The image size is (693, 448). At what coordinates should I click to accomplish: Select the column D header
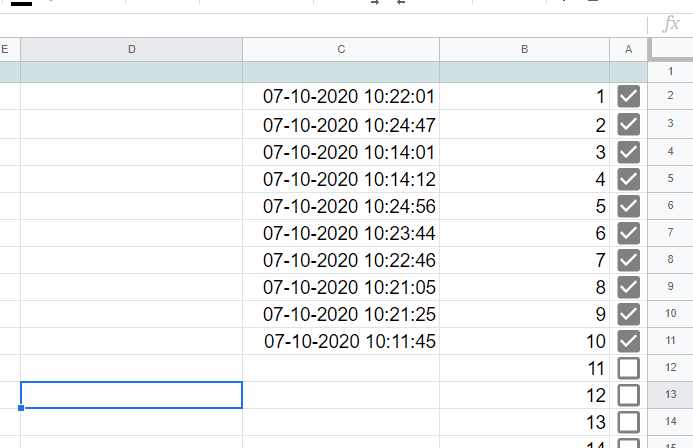click(x=131, y=49)
